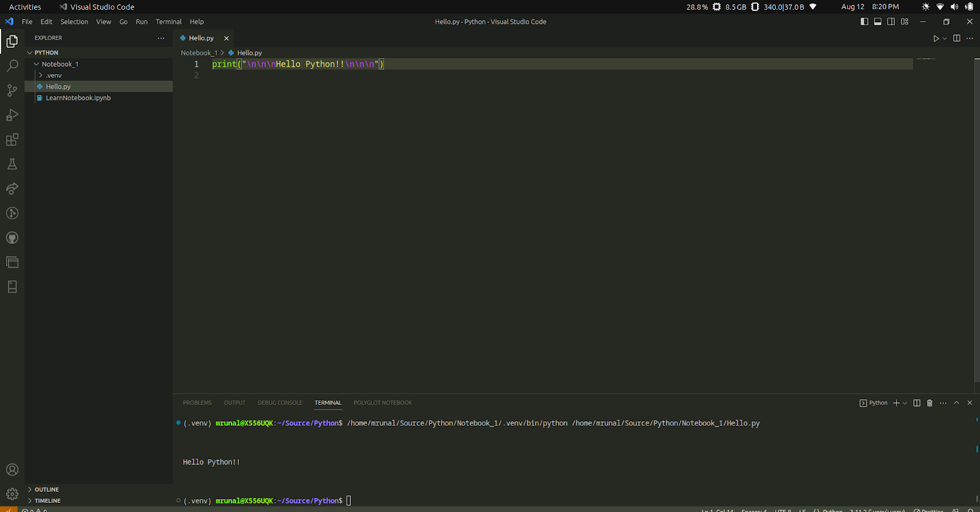This screenshot has width=980, height=512.
Task: Open editor More Actions ellipsis
Action: 970,38
